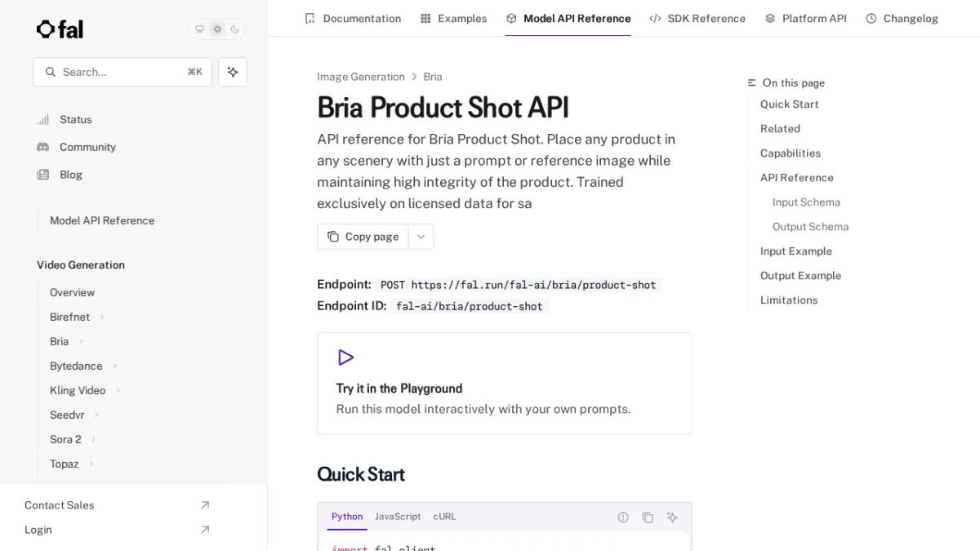Open the Copy page options dropdown
The image size is (980, 551).
click(x=421, y=237)
